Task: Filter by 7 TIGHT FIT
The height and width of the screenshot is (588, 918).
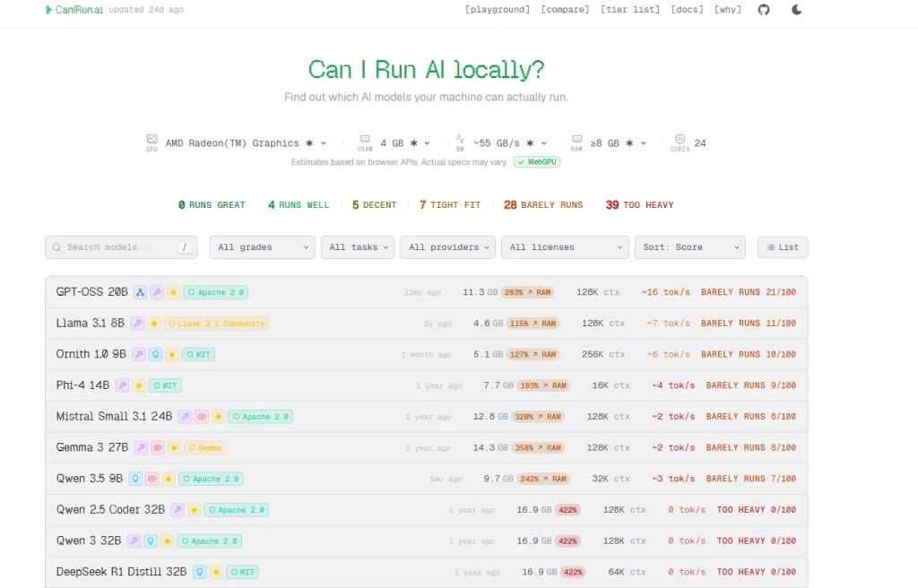Action: pos(450,205)
